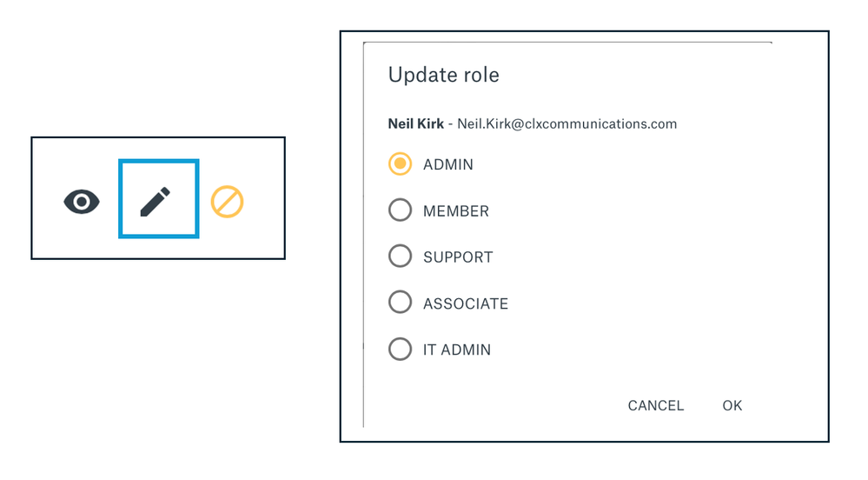Click the Update role dialog title
Viewport: 868px width, 480px height.
tap(443, 75)
